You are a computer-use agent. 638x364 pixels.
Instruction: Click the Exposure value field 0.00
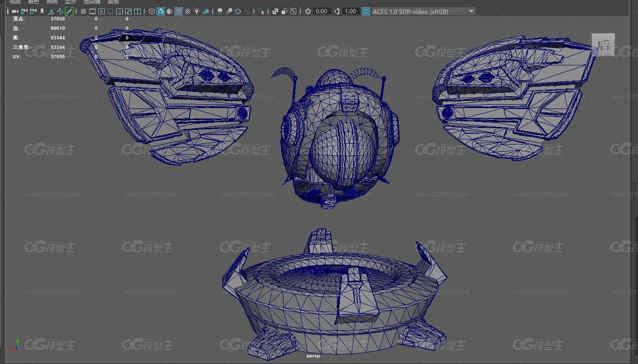coord(321,11)
